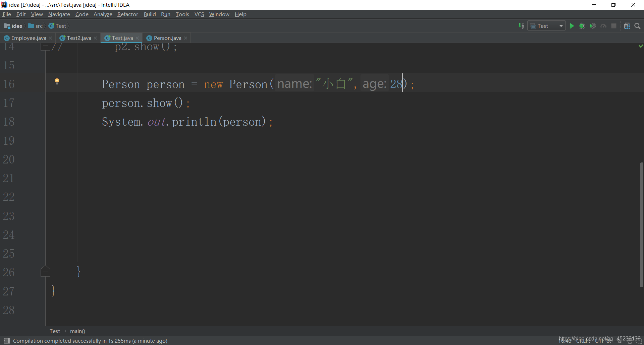Click line number 20 in gutter
644x345 pixels.
click(9, 159)
